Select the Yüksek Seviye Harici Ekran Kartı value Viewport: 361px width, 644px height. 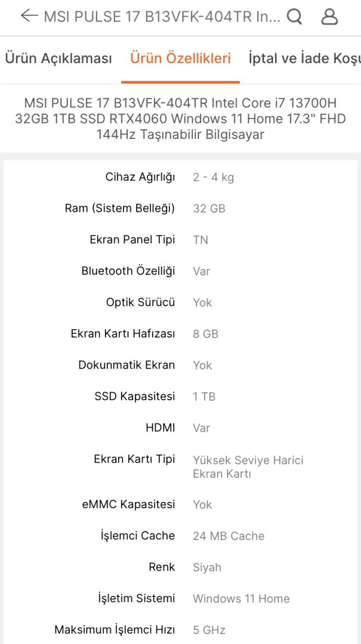pyautogui.click(x=248, y=467)
